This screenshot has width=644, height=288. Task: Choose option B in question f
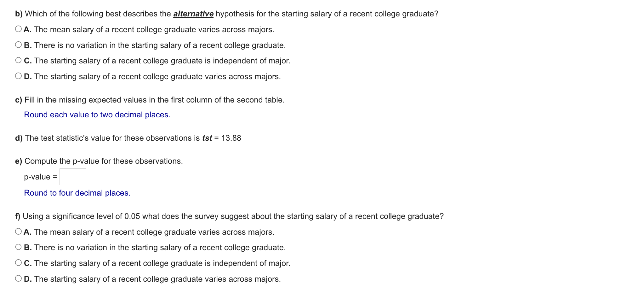point(18,247)
